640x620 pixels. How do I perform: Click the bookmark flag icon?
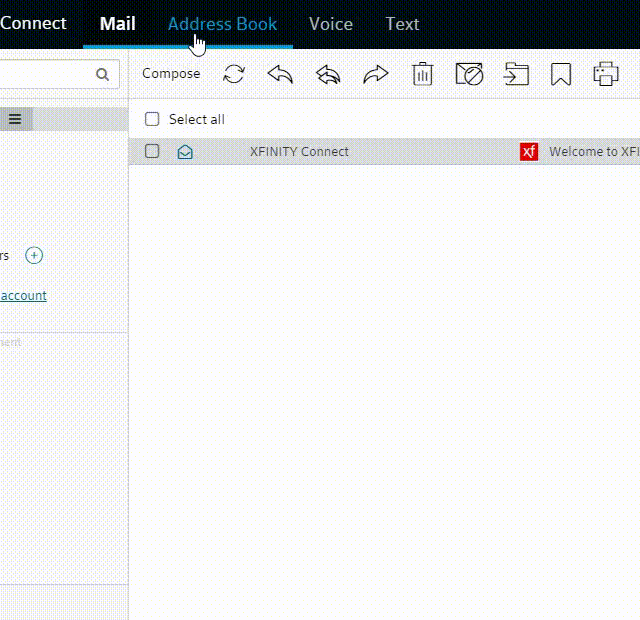click(x=561, y=74)
